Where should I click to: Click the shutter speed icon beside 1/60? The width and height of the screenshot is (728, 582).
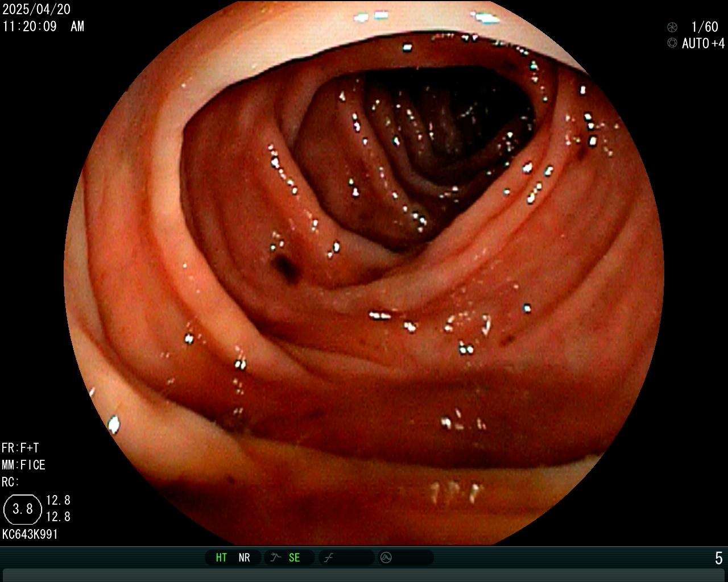click(x=672, y=27)
